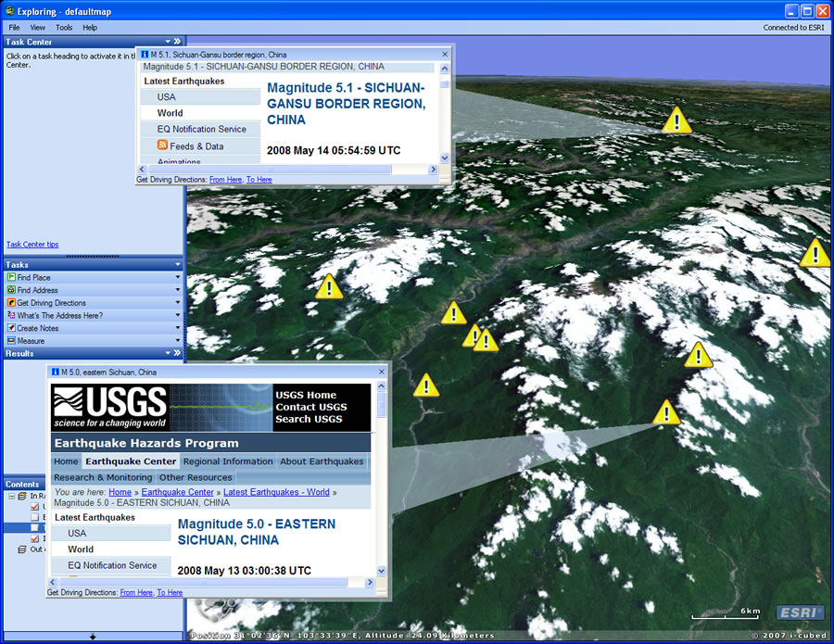This screenshot has height=644, width=834.
Task: Select the About Earthquakes tab
Action: pyautogui.click(x=322, y=461)
